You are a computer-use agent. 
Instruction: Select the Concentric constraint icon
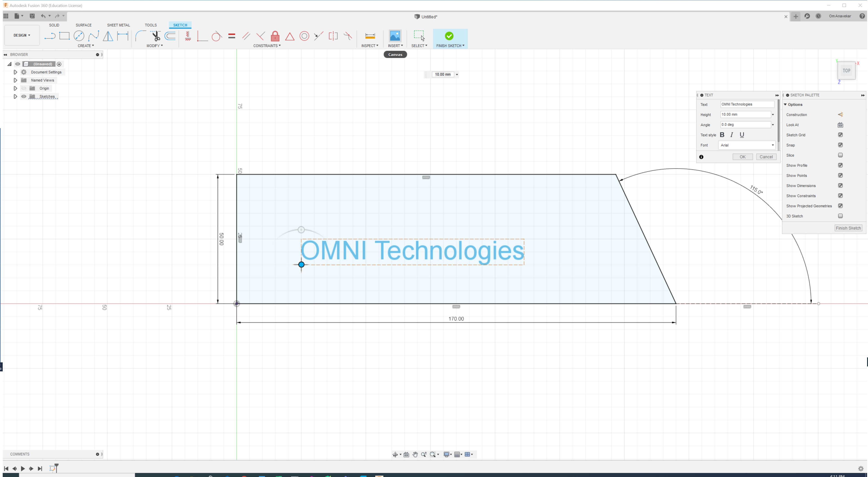304,36
